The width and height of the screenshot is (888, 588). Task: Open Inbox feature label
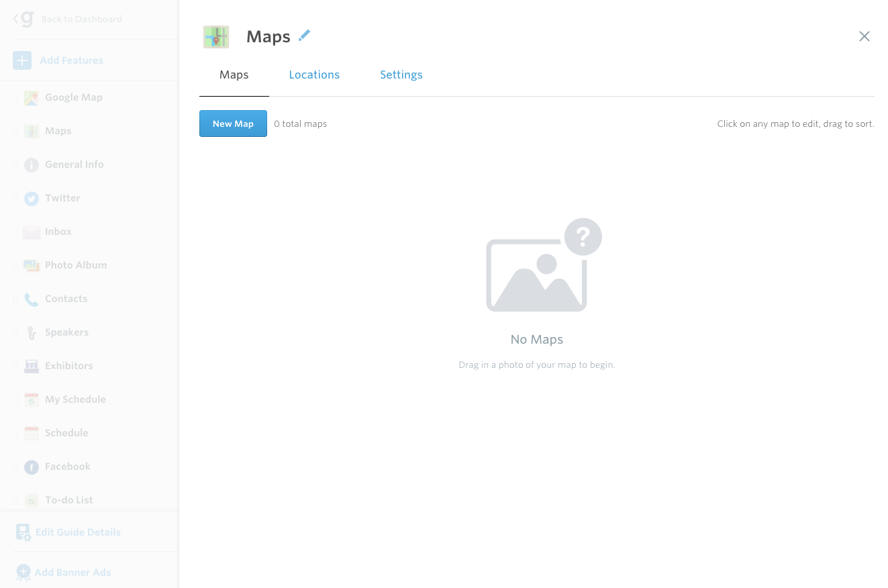(58, 232)
